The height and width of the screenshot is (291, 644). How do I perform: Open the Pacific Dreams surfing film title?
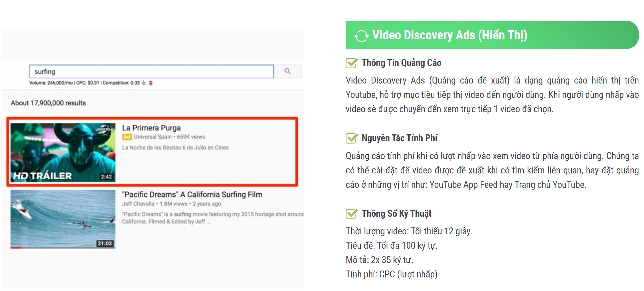click(192, 194)
